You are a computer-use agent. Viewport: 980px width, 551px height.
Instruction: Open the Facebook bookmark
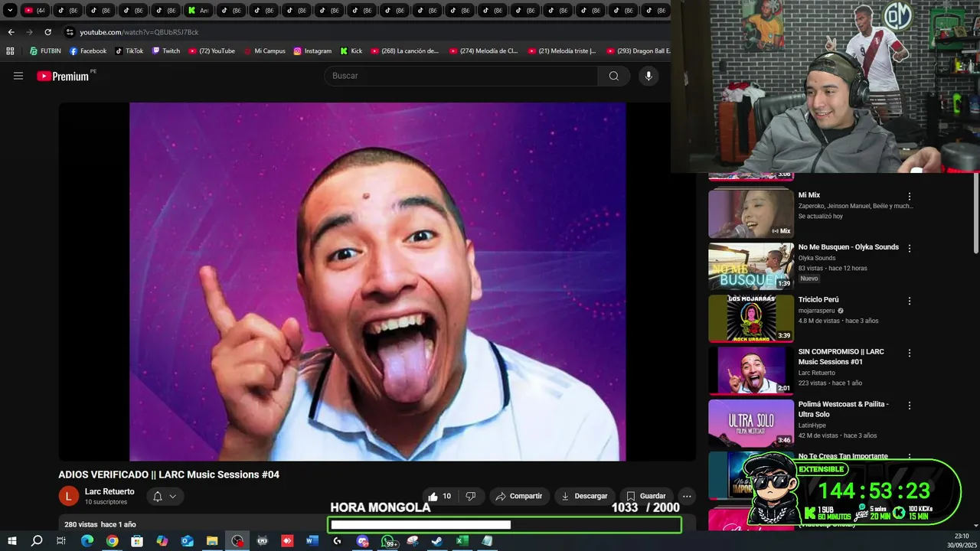coord(88,51)
